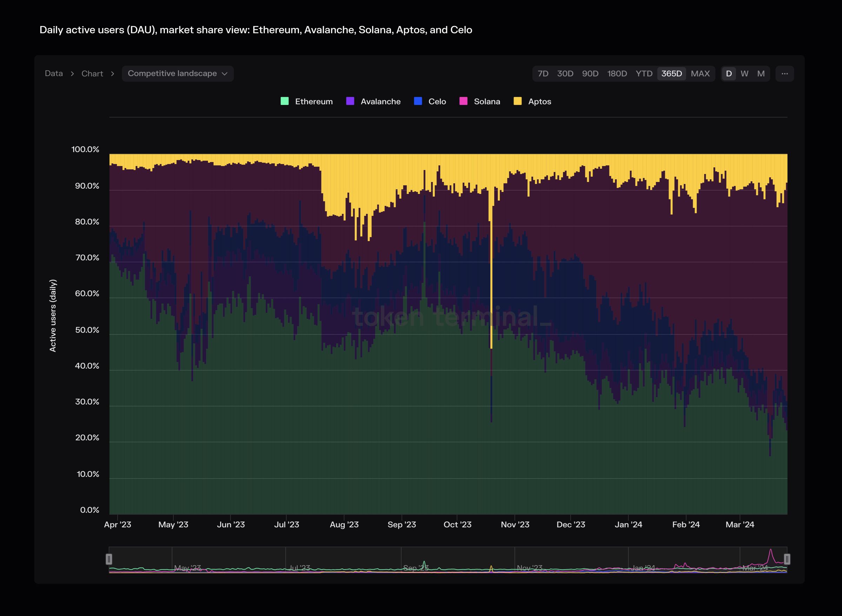Open the Chart breadcrumb link
842x616 pixels.
(92, 73)
